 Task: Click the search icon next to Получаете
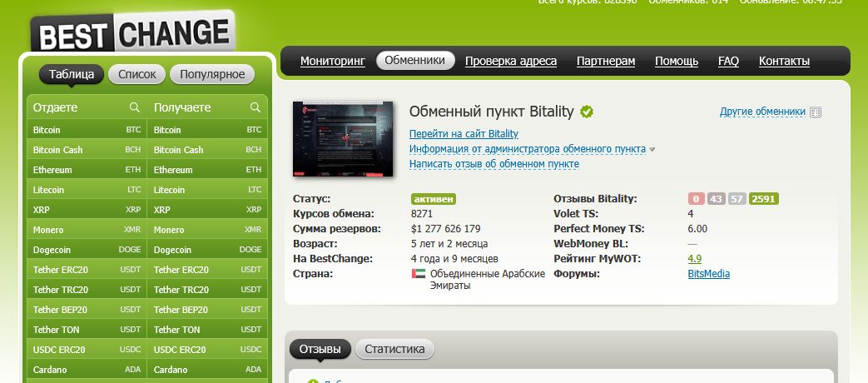click(x=255, y=107)
